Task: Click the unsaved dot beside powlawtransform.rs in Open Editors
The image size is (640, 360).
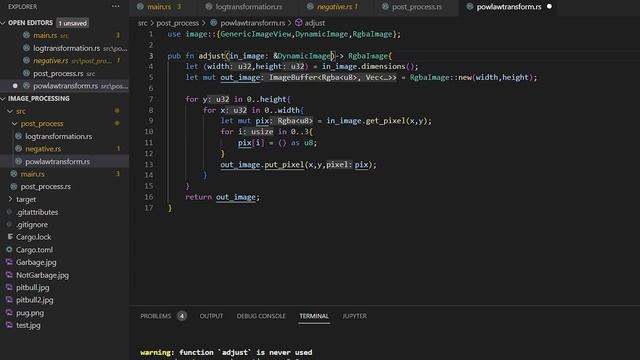Action: [x=15, y=86]
